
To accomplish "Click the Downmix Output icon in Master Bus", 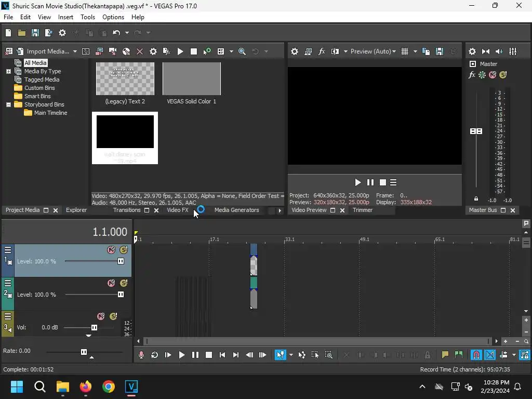I will [x=486, y=51].
